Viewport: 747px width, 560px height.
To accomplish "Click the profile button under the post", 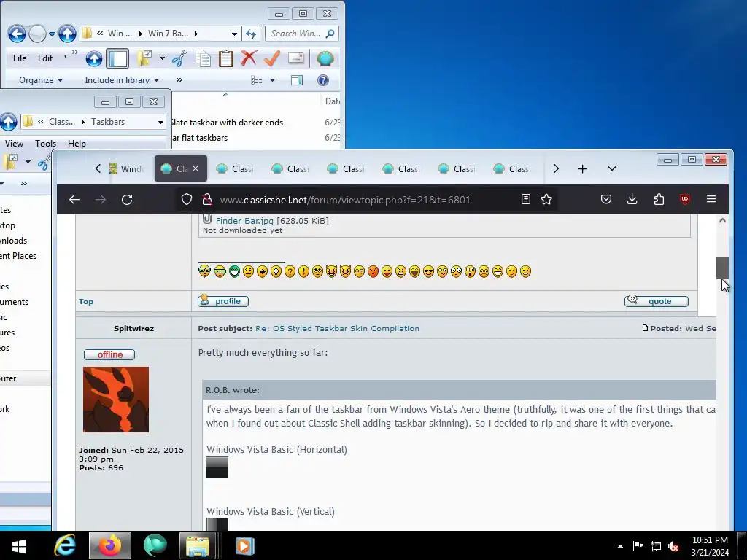I will pos(223,301).
